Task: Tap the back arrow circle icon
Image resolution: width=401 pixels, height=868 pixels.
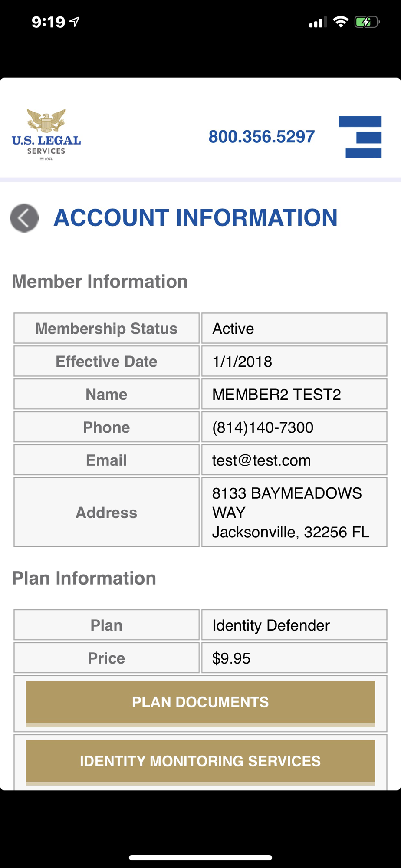Action: (x=24, y=218)
